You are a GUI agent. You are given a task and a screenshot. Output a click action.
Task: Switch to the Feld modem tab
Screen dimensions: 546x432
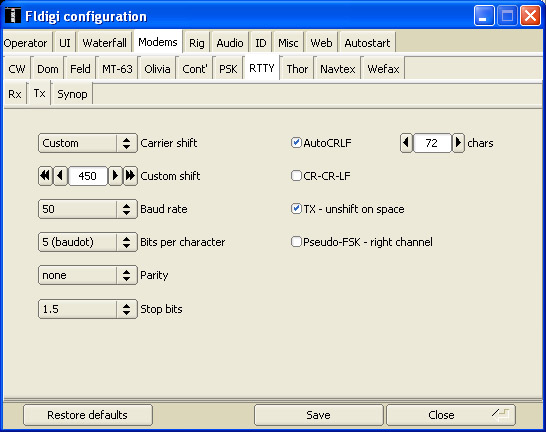coord(80,69)
